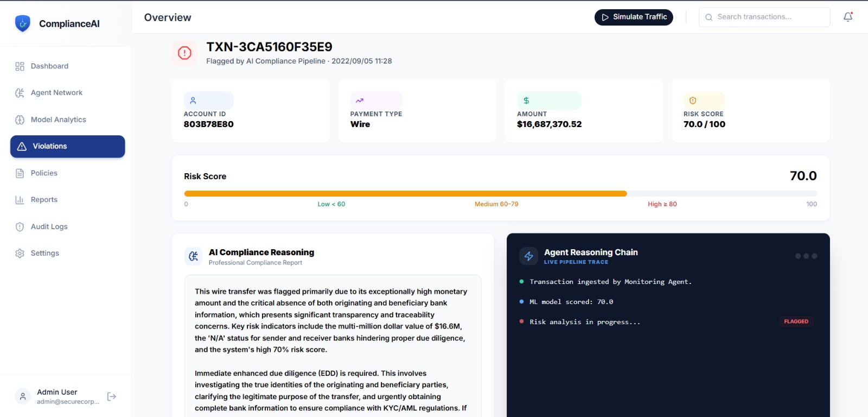
Task: Click account ID value 803B78E80
Action: 209,124
